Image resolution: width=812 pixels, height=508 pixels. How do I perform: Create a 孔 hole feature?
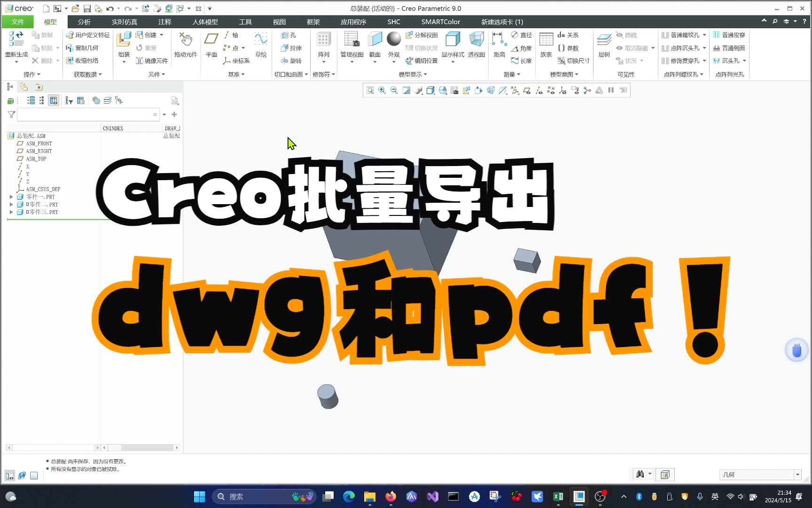[x=289, y=35]
